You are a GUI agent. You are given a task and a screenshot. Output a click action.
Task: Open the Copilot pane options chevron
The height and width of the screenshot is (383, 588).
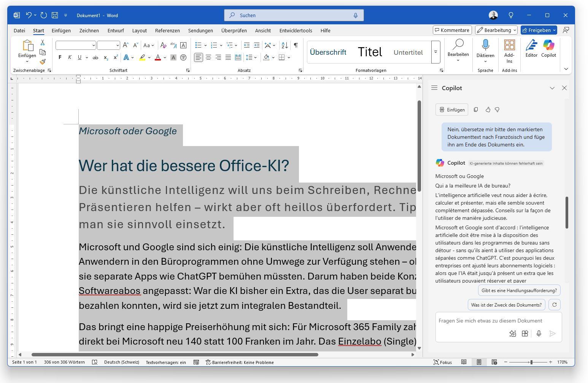pyautogui.click(x=552, y=88)
